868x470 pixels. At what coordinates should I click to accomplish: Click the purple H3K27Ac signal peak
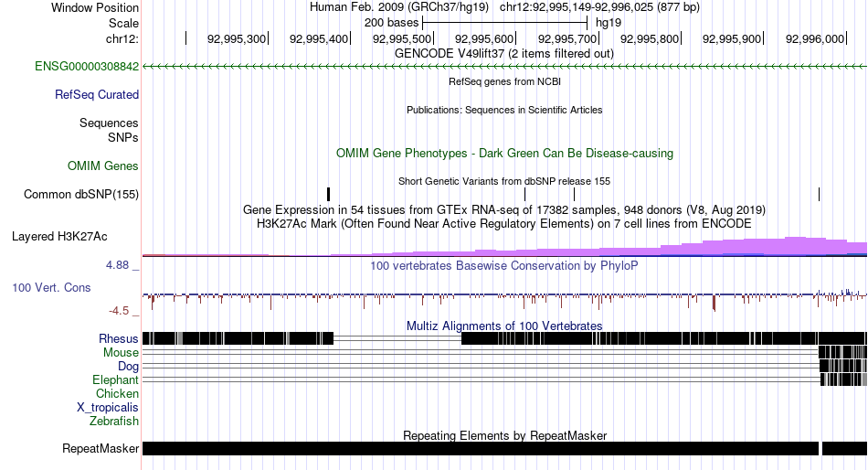796,246
